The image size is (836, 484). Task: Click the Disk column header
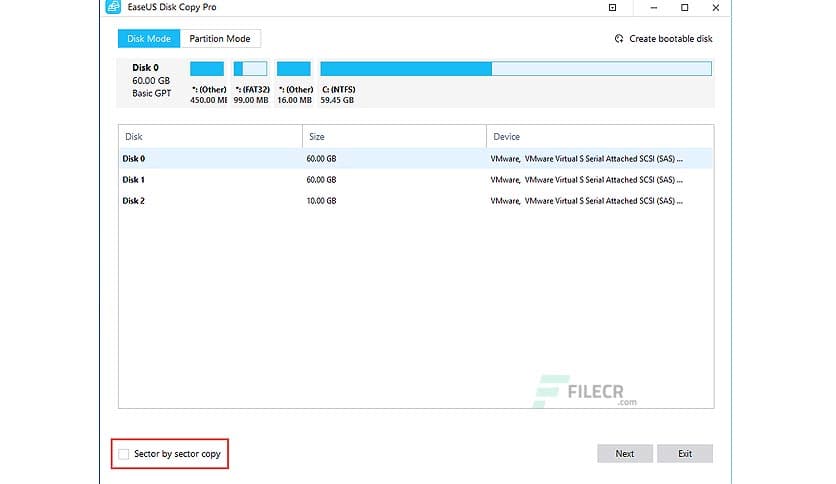pos(211,137)
